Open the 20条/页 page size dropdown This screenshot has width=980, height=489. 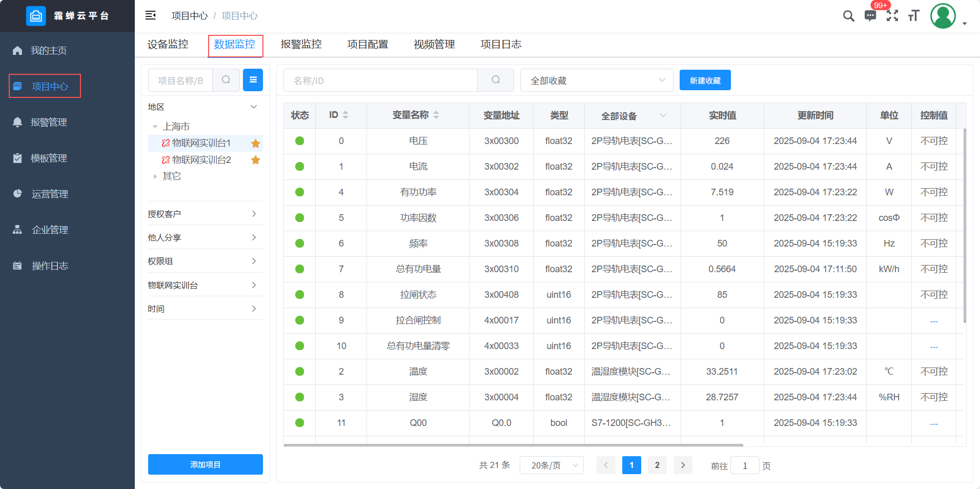click(x=552, y=465)
